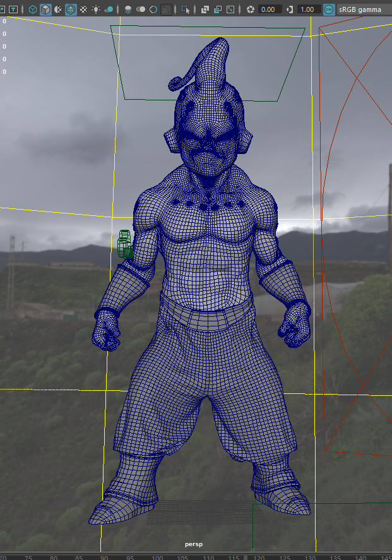Toggle Motion Blur in viewport

[141, 9]
